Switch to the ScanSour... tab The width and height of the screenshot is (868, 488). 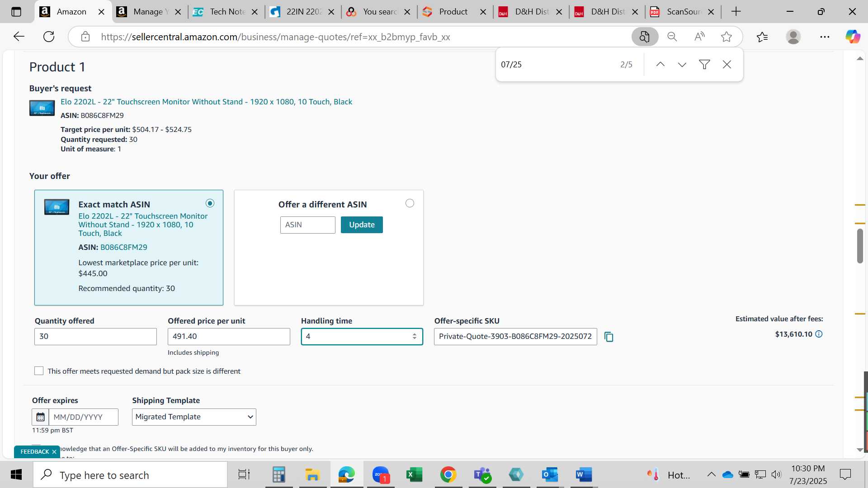pyautogui.click(x=682, y=12)
